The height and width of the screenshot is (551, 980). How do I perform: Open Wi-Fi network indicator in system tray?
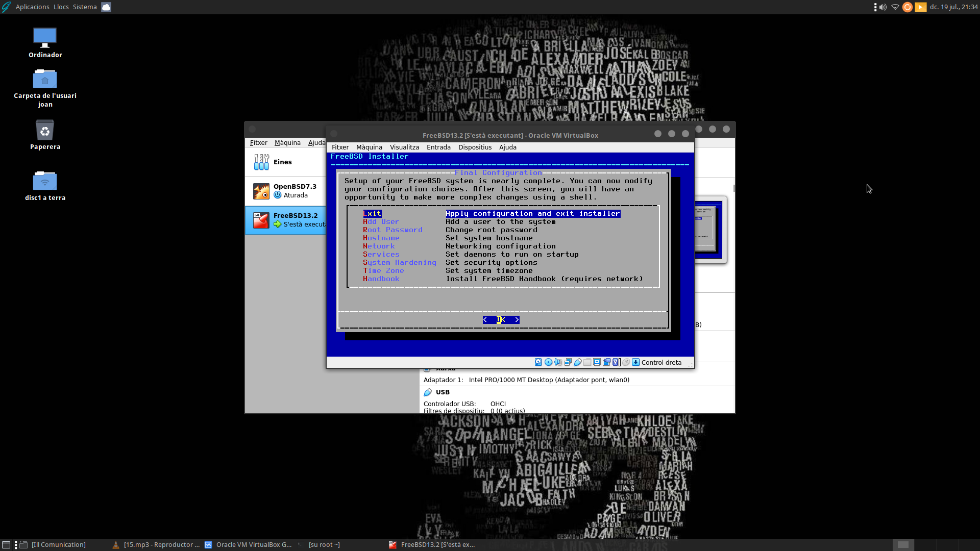(895, 7)
